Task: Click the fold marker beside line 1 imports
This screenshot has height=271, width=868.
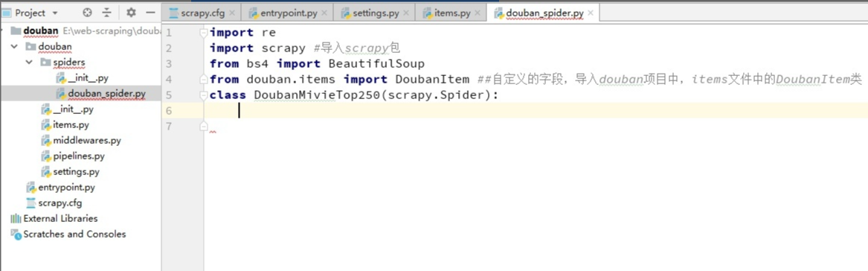Action: coord(204,33)
